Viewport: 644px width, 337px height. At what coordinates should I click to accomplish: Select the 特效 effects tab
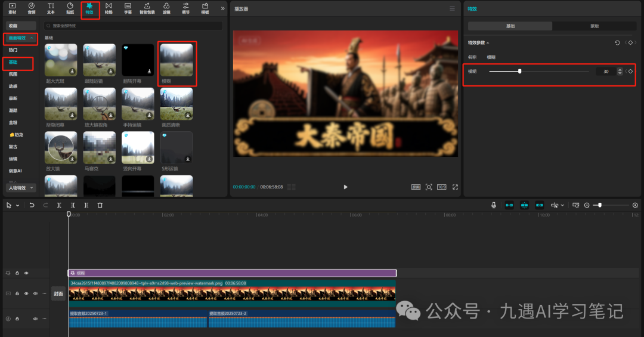click(x=89, y=8)
